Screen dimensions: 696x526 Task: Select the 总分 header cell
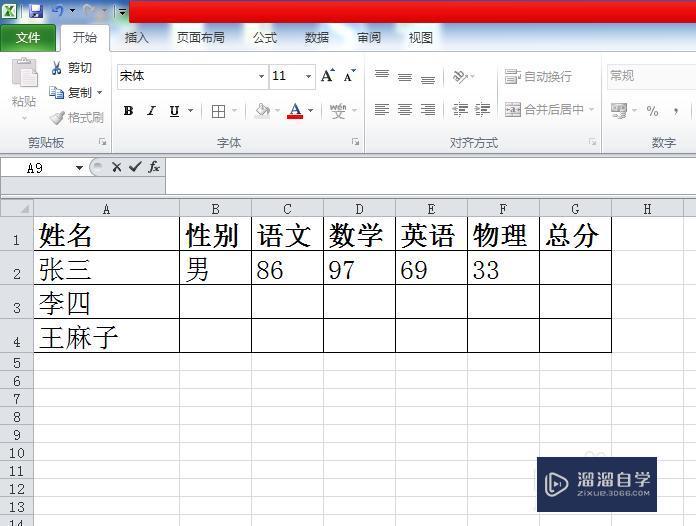point(575,234)
